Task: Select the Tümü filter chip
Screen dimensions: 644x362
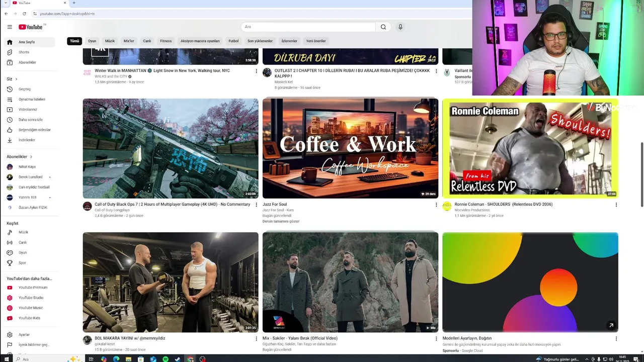Action: (x=74, y=41)
